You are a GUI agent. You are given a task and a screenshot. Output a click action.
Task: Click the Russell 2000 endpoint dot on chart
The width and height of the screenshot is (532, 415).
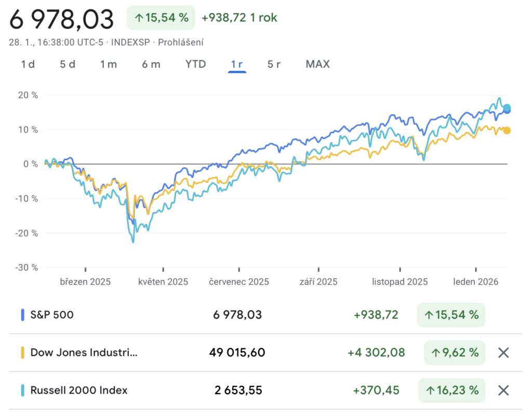tap(507, 108)
